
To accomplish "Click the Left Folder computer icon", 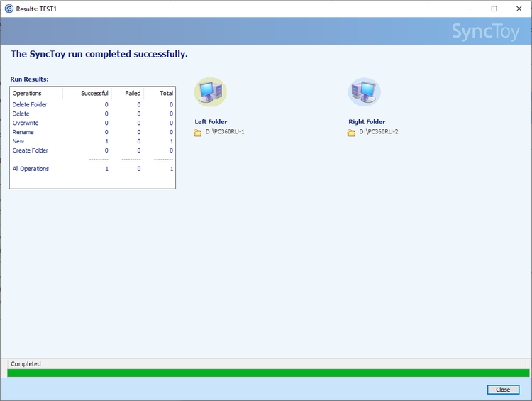I will pyautogui.click(x=211, y=92).
